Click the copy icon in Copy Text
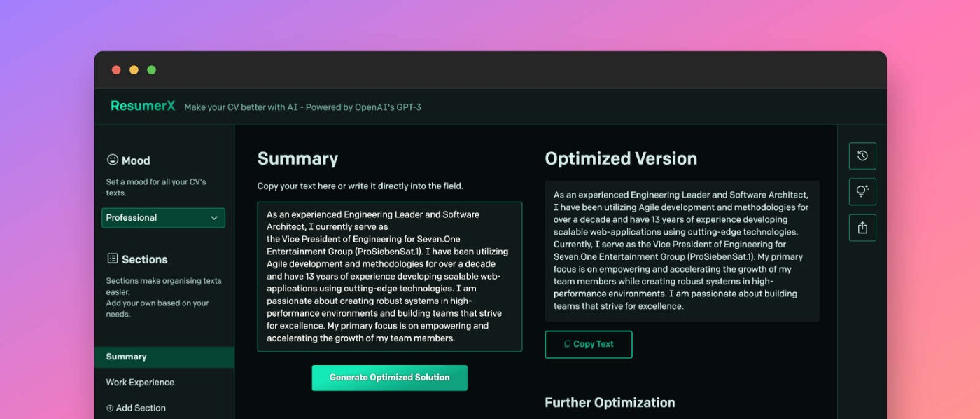The image size is (980, 419). tap(568, 344)
